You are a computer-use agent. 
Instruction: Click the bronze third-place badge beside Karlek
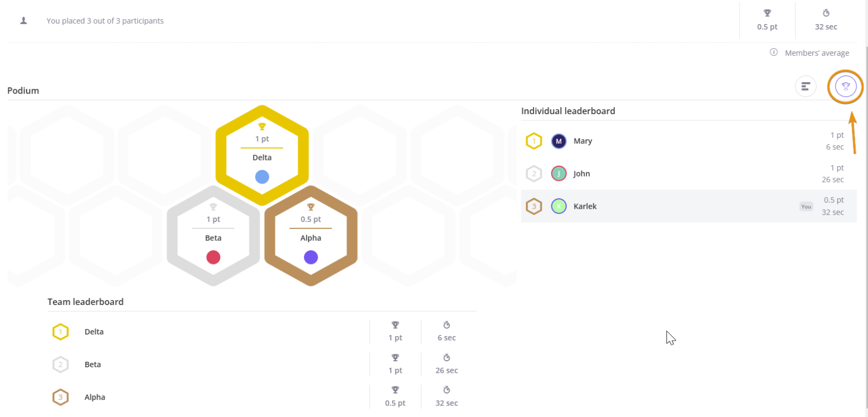[533, 206]
